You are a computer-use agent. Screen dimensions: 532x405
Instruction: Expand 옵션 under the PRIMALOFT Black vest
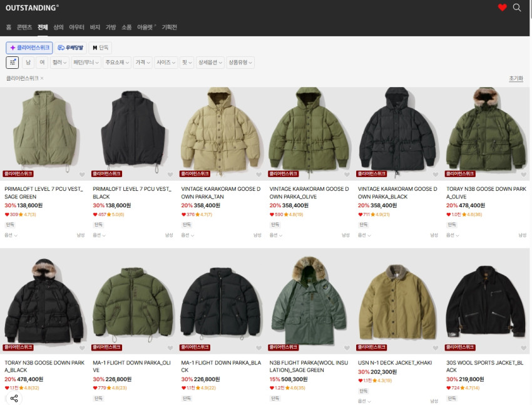[99, 235]
